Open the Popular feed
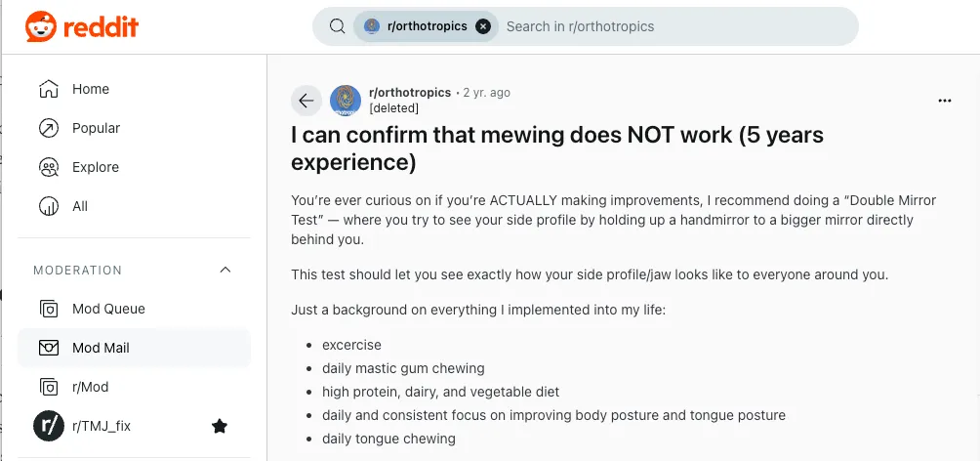Image resolution: width=980 pixels, height=461 pixels. pos(96,128)
